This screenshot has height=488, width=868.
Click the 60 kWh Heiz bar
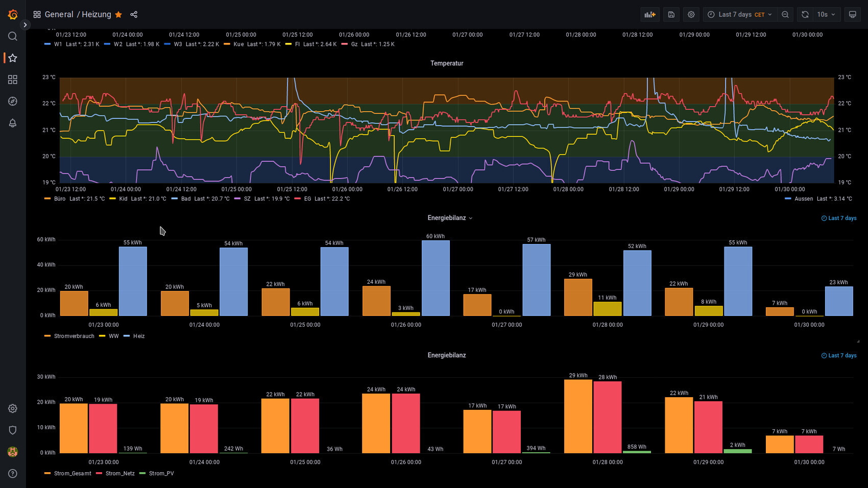pos(436,278)
